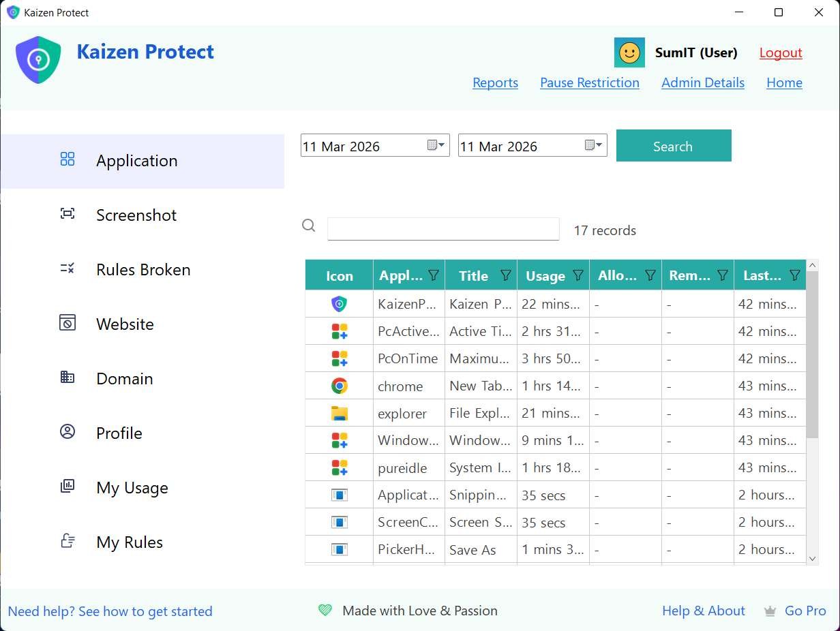Click the Website sidebar icon

pos(67,323)
